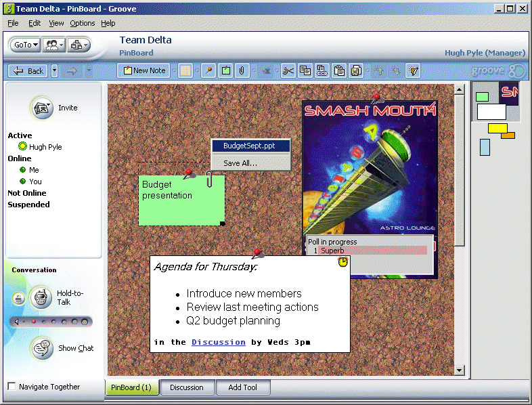
Task: Select BudgetSept.ppt from the popup menu
Action: point(250,146)
